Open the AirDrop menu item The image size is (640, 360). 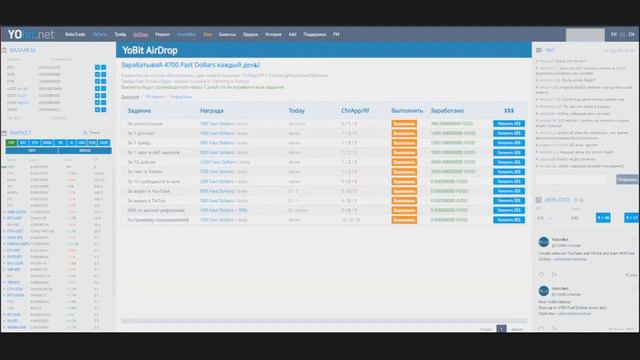pyautogui.click(x=141, y=34)
